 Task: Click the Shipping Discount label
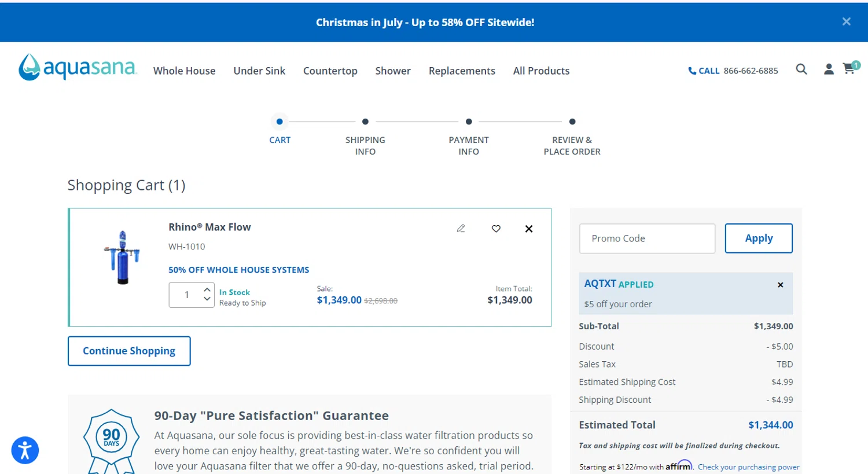pos(615,400)
